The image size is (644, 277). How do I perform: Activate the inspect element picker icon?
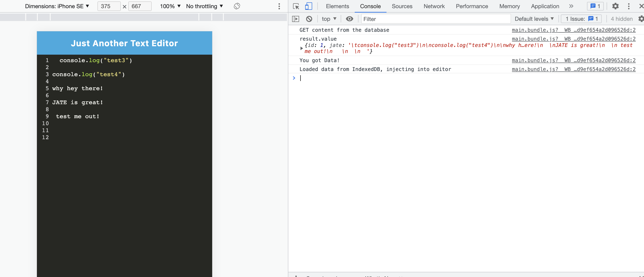296,6
